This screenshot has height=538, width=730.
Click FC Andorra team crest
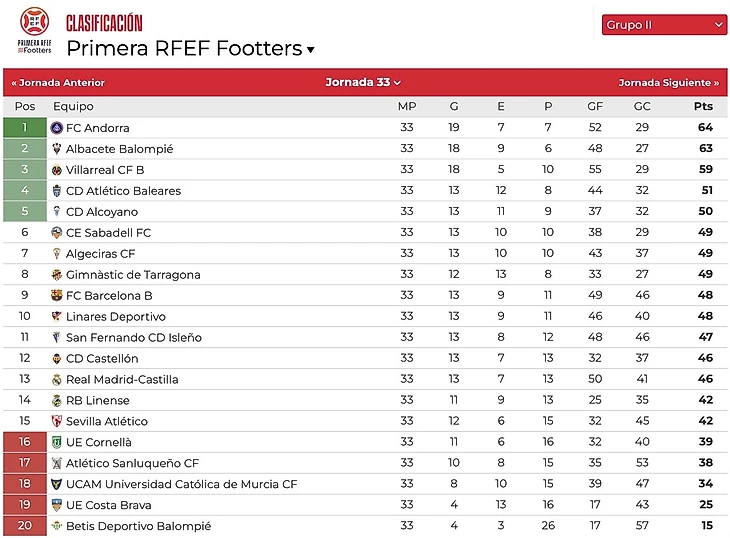click(x=56, y=128)
